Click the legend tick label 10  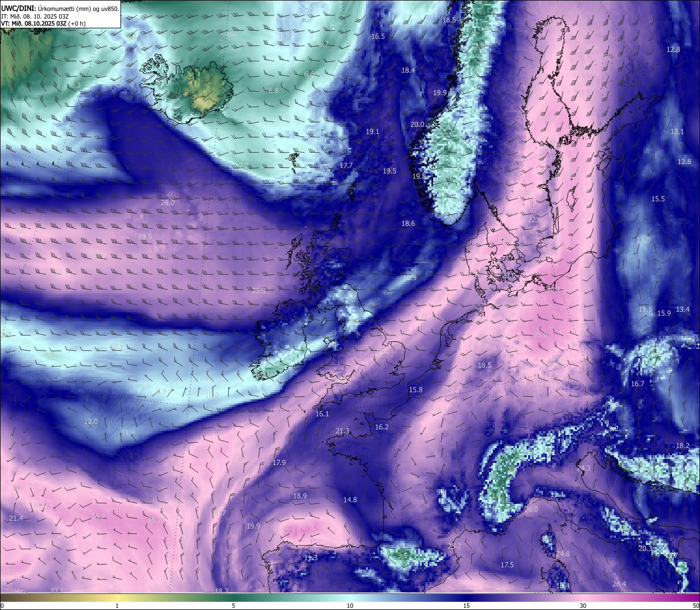(350, 606)
